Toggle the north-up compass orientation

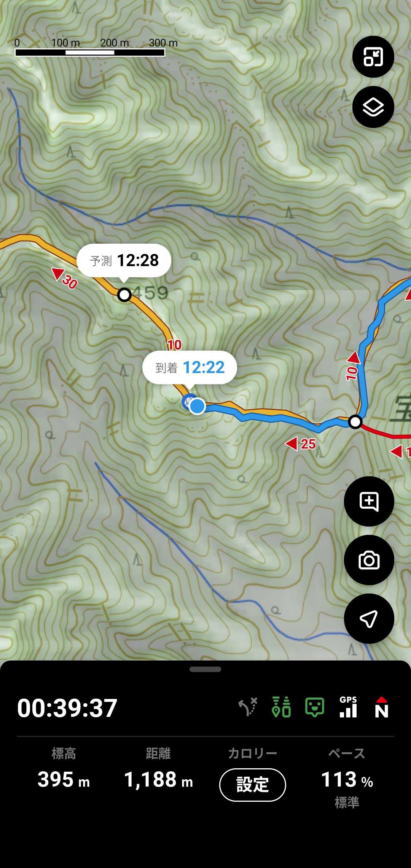click(x=381, y=707)
